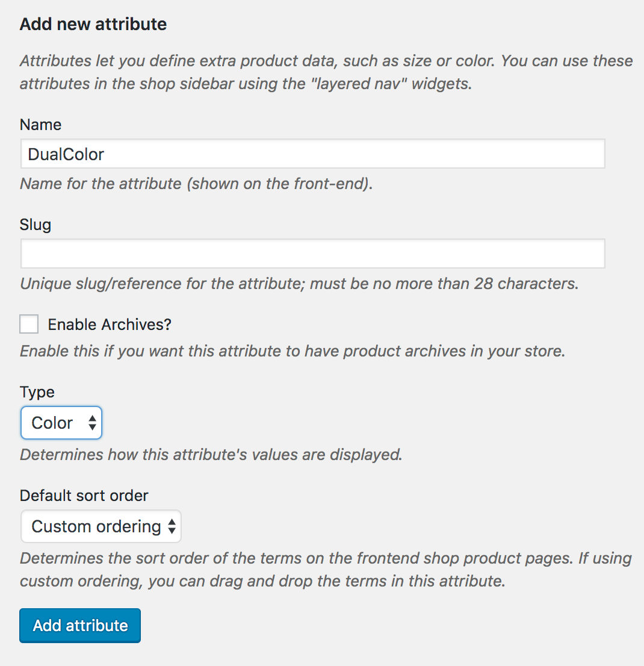Click the arrows on Custom ordering select
This screenshot has height=666, width=644.
pos(172,527)
